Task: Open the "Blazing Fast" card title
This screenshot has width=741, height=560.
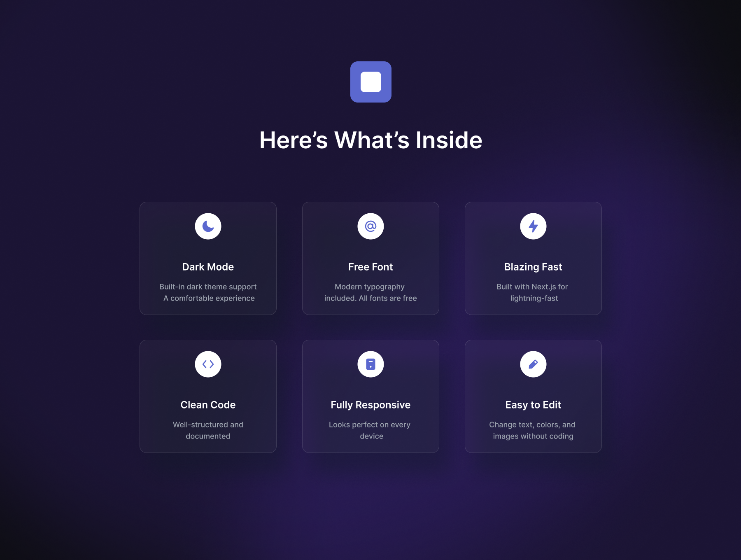Action: point(533,267)
